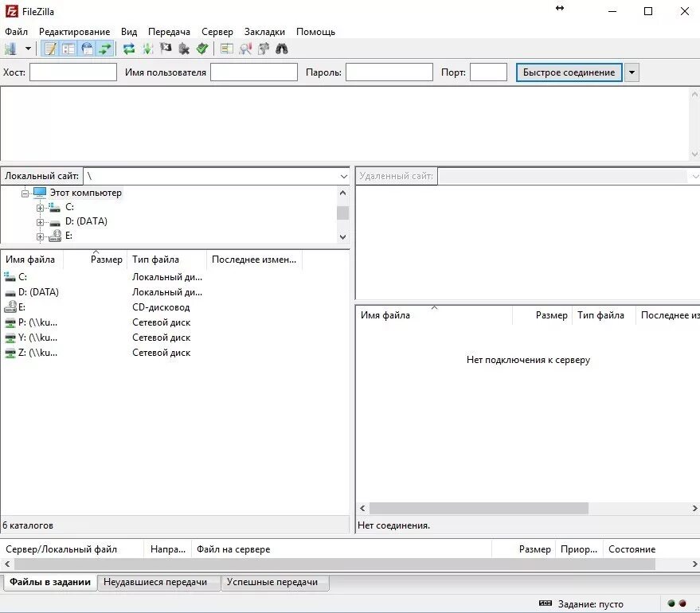Viewport: 700px width, 613px height.
Task: Click inside the Хост input field
Action: (x=72, y=72)
